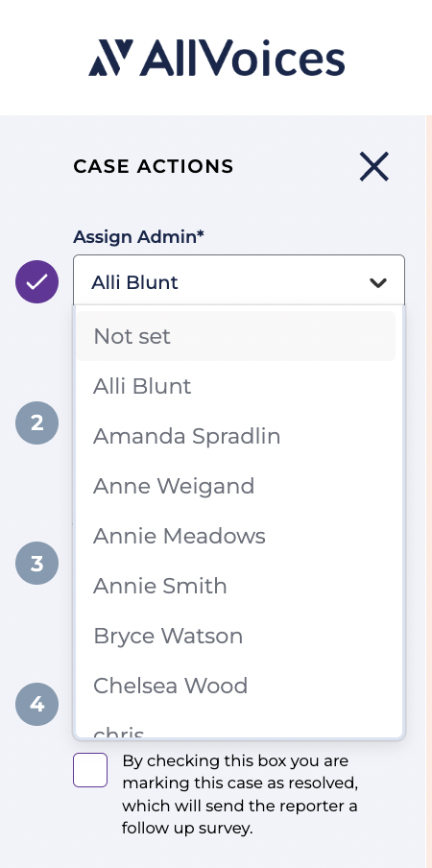Select Annie Meadows from the list
432x868 pixels.
236,536
